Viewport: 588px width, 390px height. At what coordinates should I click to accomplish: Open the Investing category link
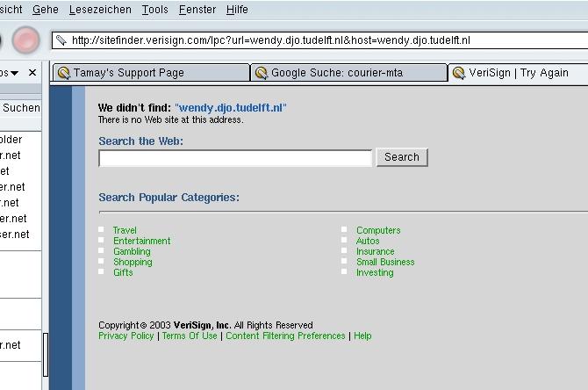point(375,272)
